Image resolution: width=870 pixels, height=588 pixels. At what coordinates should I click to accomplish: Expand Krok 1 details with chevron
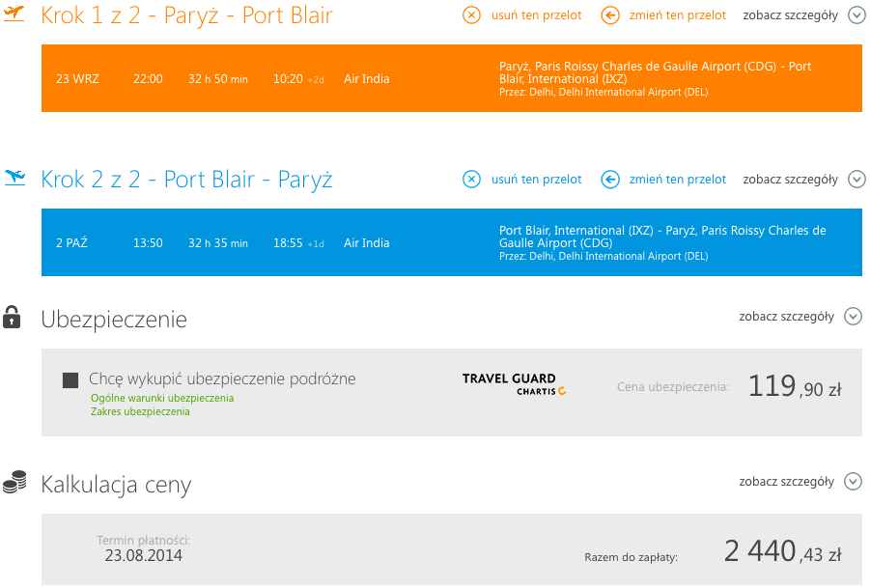pos(856,15)
